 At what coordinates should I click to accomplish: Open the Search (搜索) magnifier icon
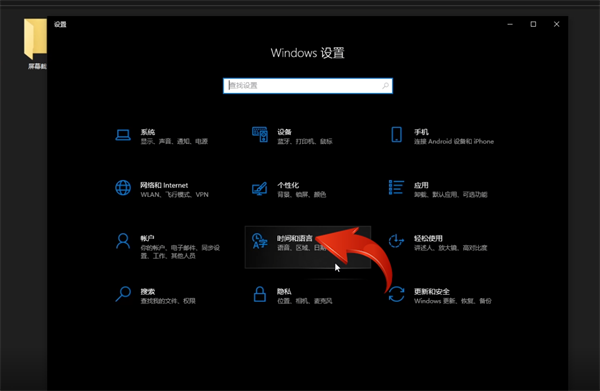click(x=123, y=294)
